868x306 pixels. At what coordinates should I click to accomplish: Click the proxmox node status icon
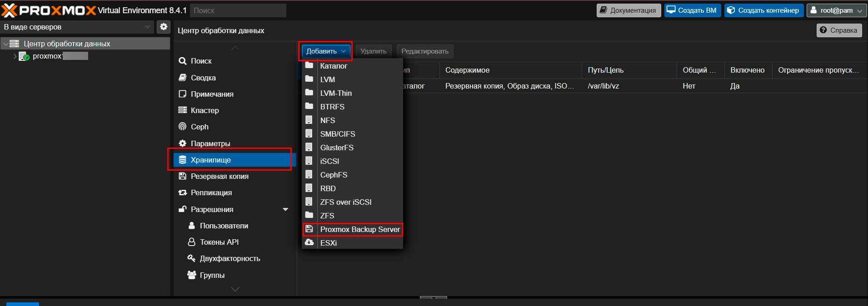click(x=24, y=56)
